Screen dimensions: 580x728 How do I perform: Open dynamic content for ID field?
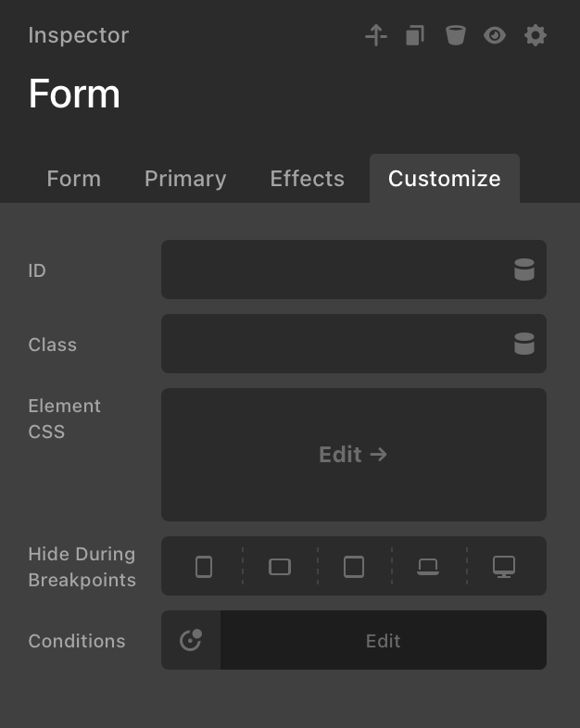click(524, 270)
